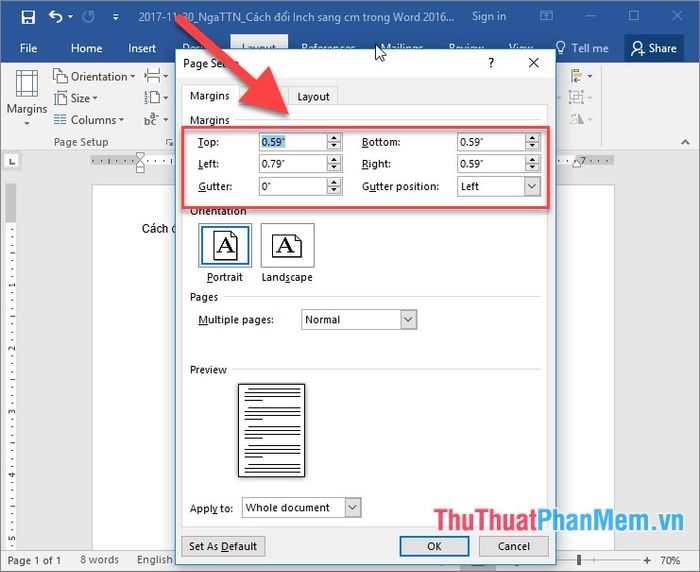Click the page preview thumbnail
The width and height of the screenshot is (700, 572).
point(271,430)
